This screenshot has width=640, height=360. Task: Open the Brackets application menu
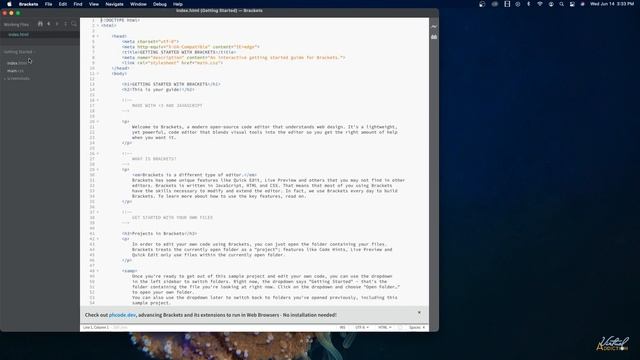[28, 4]
